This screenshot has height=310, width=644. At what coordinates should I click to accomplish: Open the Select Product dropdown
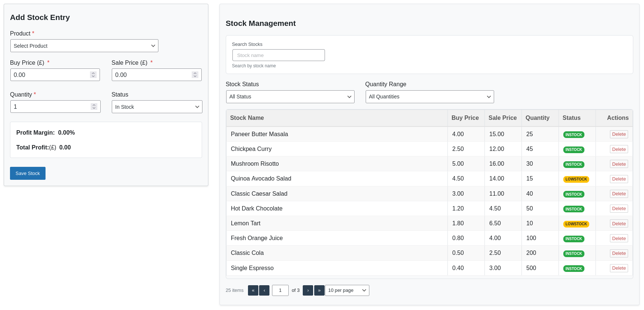(x=84, y=46)
